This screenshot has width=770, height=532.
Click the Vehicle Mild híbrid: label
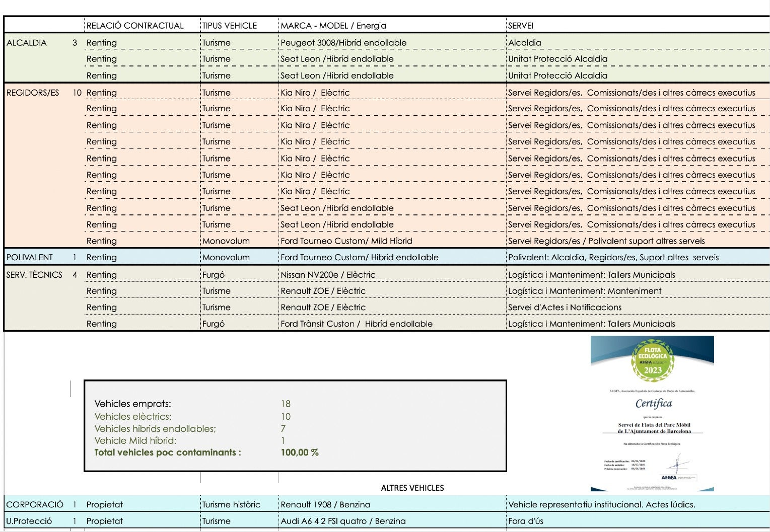point(135,441)
